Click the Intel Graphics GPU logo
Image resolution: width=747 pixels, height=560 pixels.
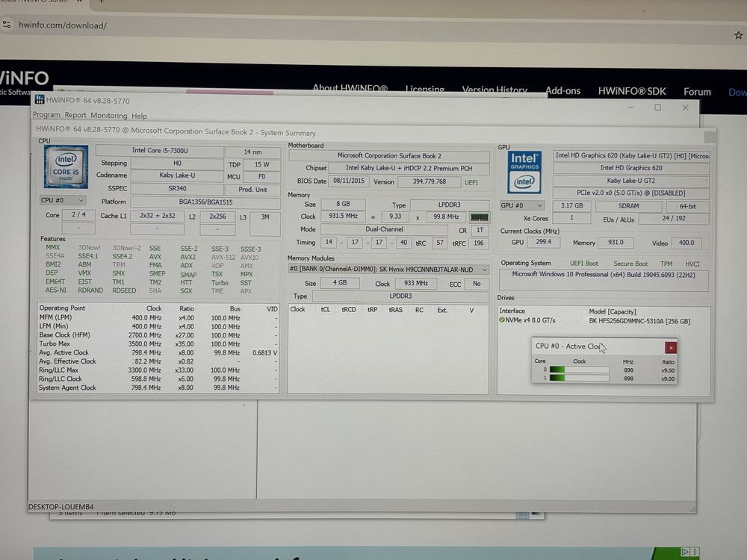point(524,172)
